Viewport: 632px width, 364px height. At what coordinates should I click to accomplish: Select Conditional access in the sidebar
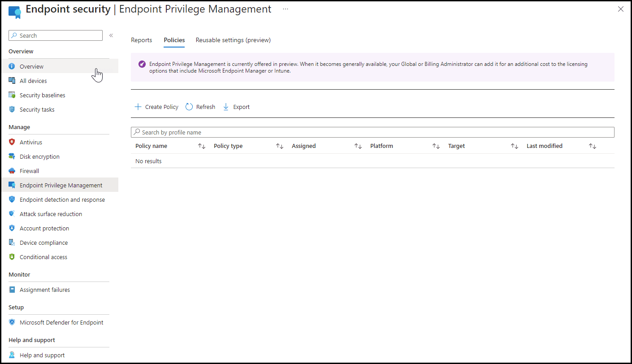(43, 257)
